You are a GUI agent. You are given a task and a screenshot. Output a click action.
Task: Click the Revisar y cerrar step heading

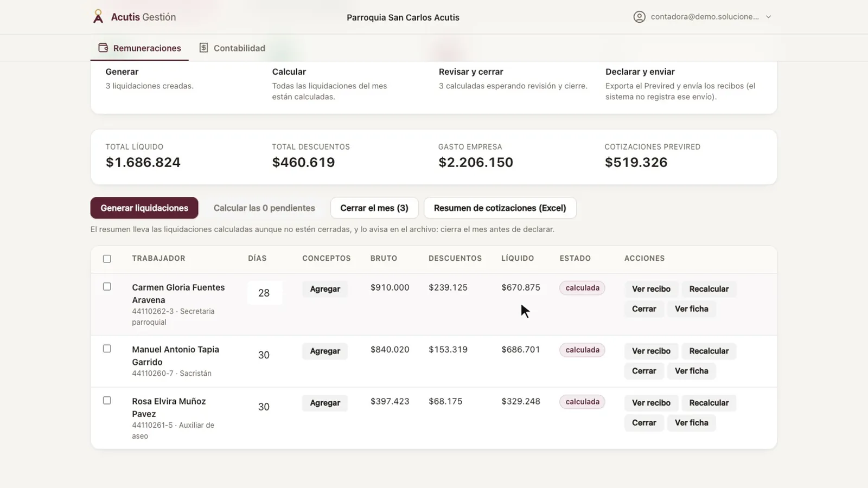coord(471,72)
